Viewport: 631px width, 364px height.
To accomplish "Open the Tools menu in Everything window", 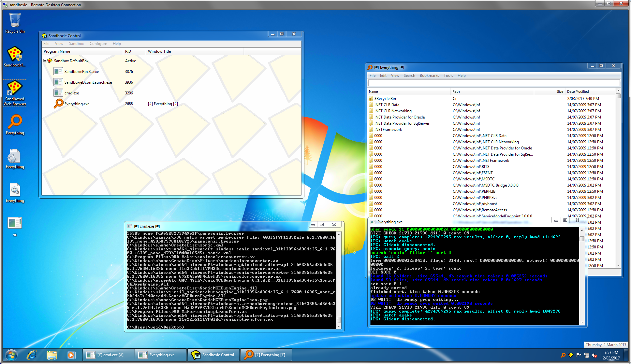I will point(448,76).
